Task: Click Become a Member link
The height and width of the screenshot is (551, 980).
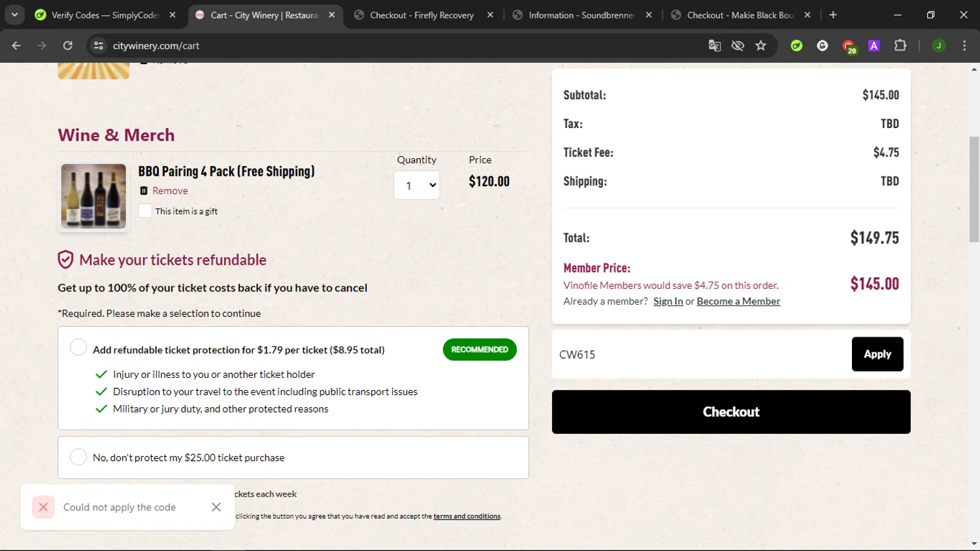Action: [x=738, y=301]
